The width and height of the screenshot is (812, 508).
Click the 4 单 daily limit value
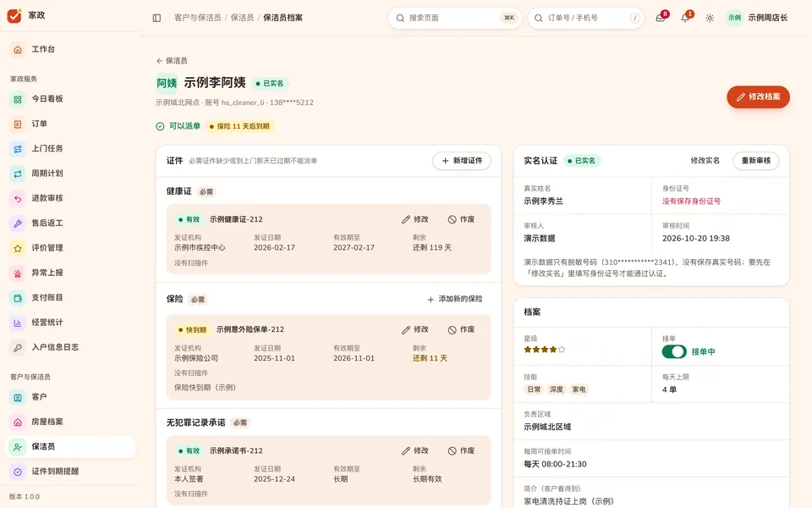[670, 389]
